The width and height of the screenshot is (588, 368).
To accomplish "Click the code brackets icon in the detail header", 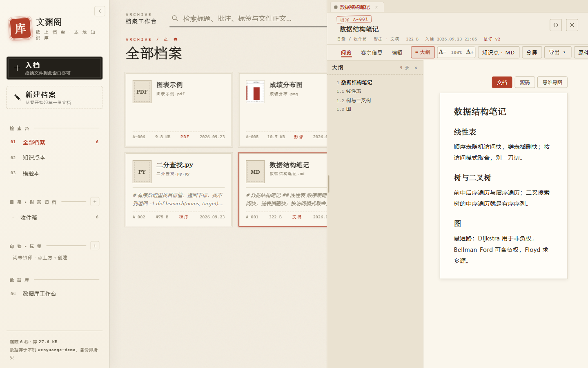I will point(556,25).
